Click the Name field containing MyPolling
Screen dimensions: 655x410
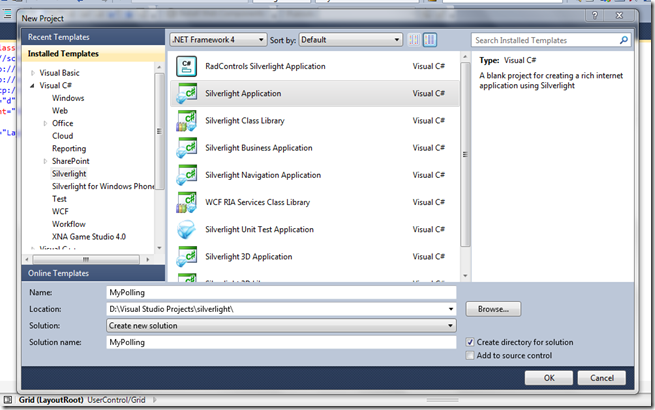point(281,293)
